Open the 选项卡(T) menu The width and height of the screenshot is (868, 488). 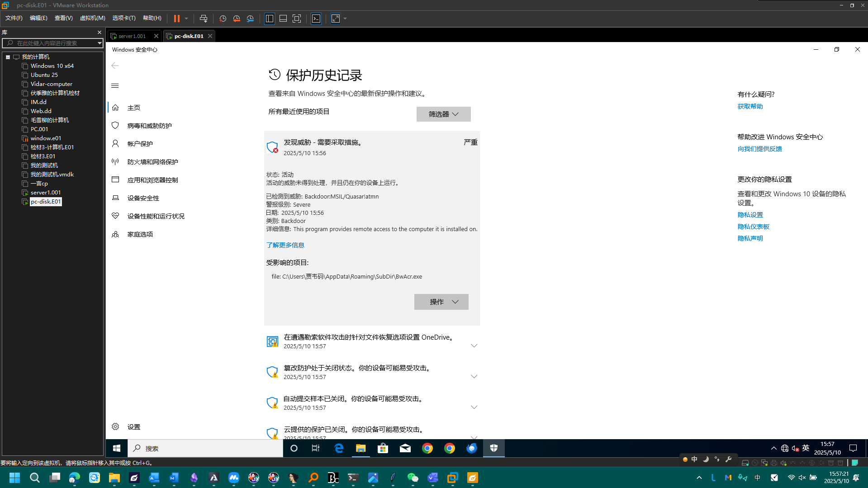tap(123, 18)
